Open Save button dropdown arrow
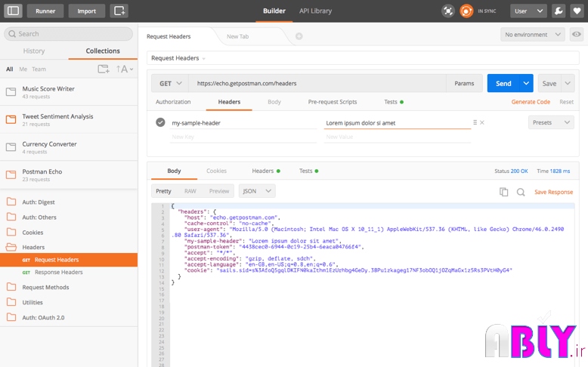 [x=568, y=83]
